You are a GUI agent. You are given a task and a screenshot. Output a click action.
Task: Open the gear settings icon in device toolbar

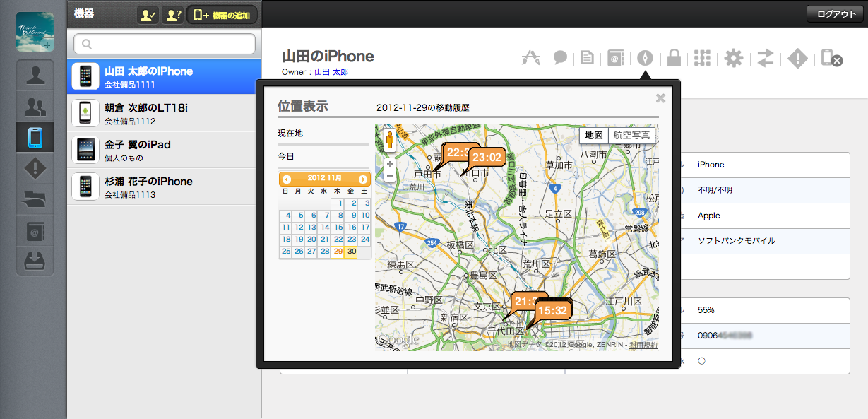point(734,58)
